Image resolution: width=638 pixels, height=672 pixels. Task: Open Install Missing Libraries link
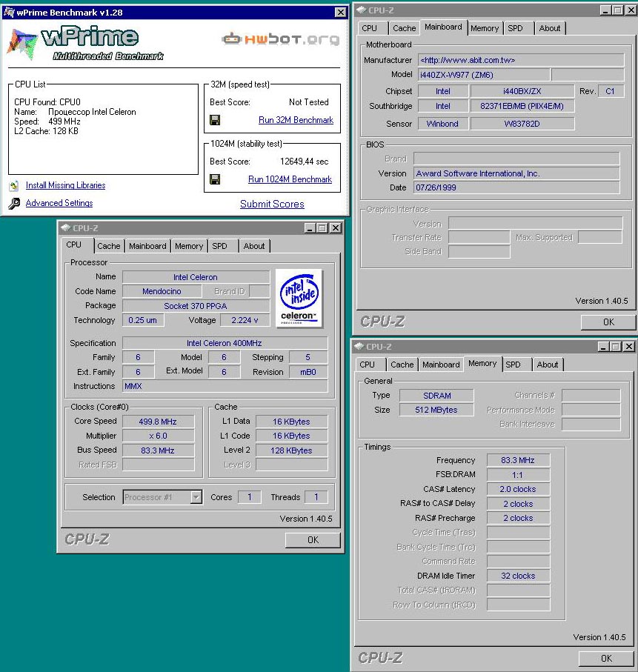[66, 185]
